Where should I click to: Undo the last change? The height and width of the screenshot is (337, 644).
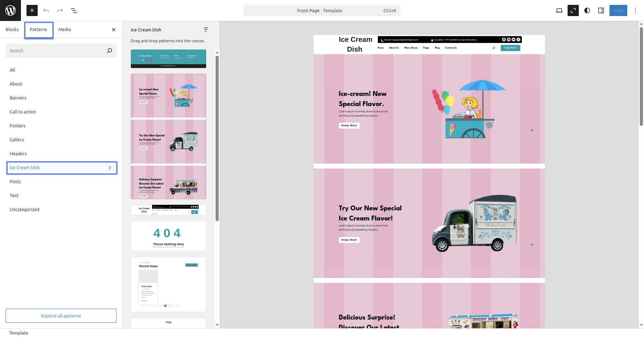point(46,10)
